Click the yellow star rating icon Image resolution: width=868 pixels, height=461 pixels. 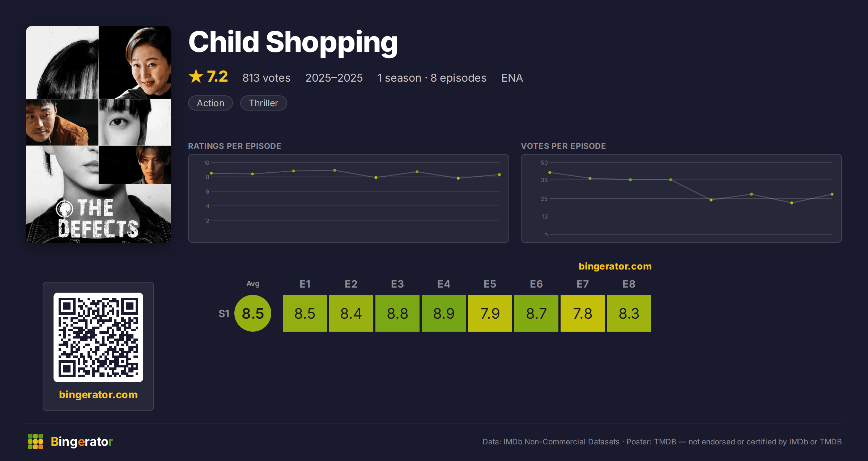tap(196, 76)
